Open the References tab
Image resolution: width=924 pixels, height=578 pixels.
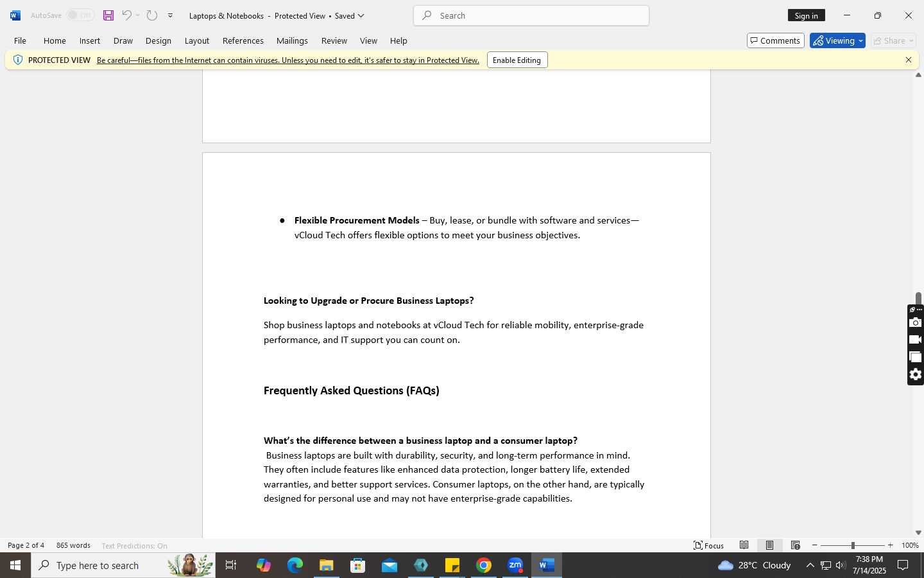coord(243,40)
